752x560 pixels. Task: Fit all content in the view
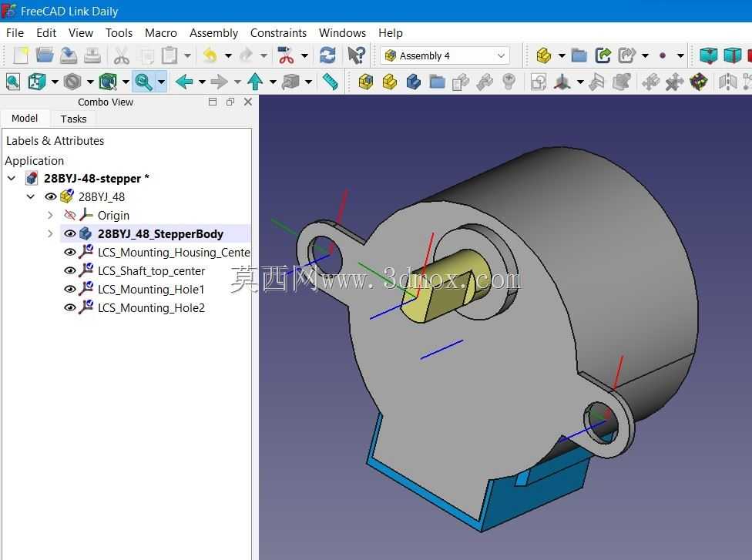coord(13,82)
